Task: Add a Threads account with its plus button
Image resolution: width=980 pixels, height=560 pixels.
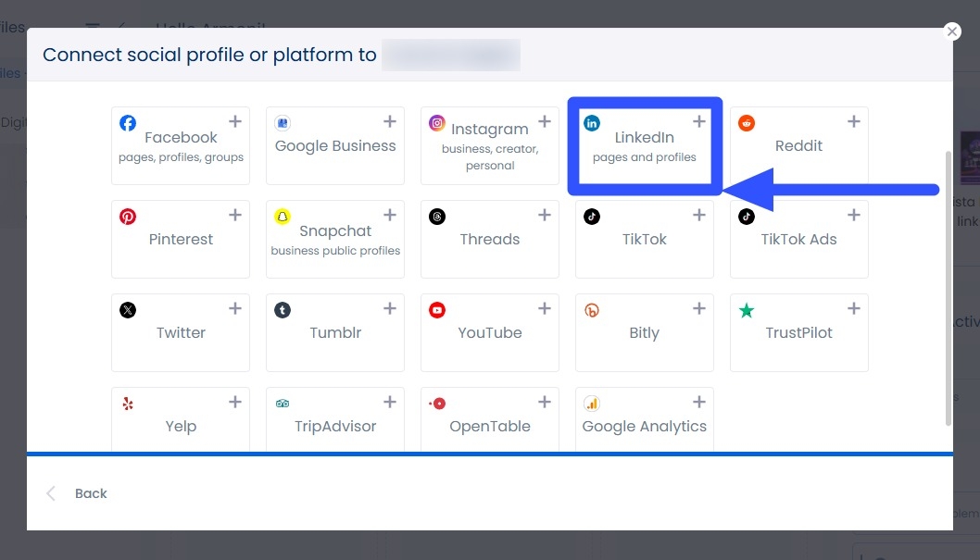Action: [x=545, y=215]
